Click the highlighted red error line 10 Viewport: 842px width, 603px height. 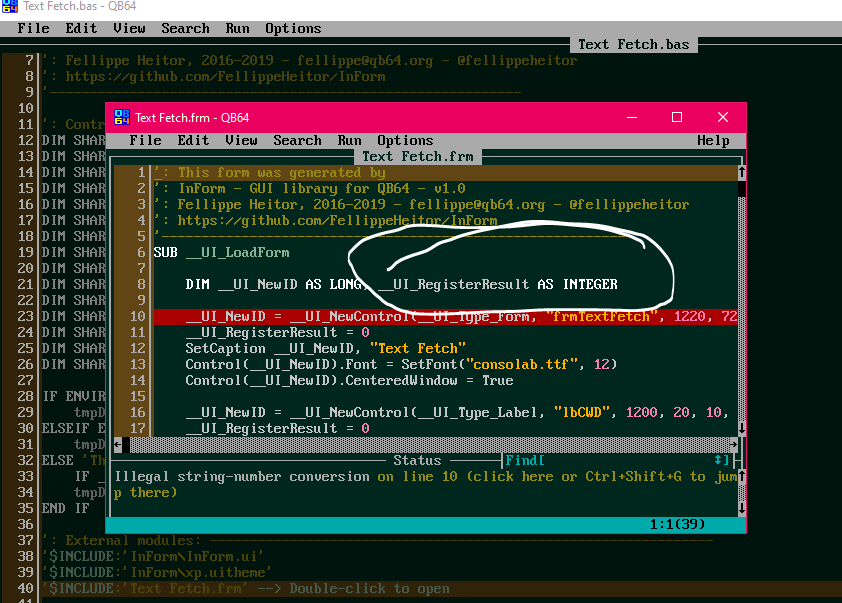(445, 316)
